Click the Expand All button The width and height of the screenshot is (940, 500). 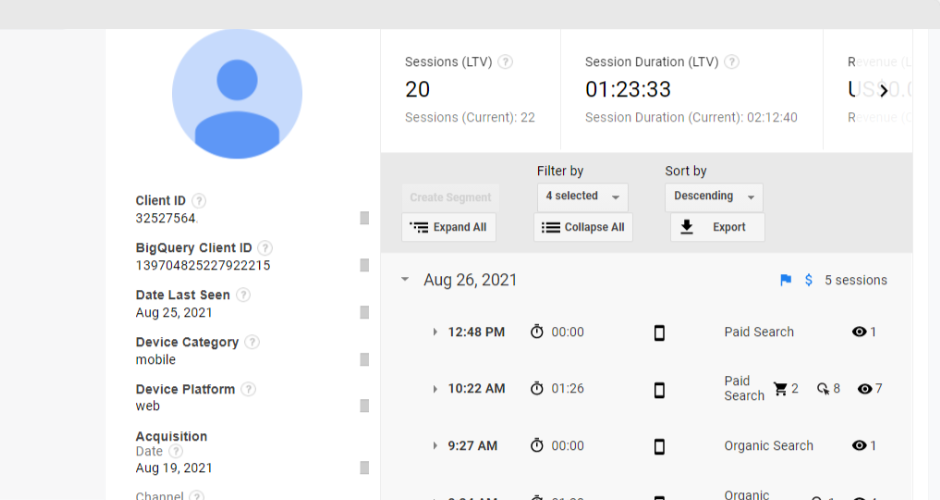click(x=449, y=227)
